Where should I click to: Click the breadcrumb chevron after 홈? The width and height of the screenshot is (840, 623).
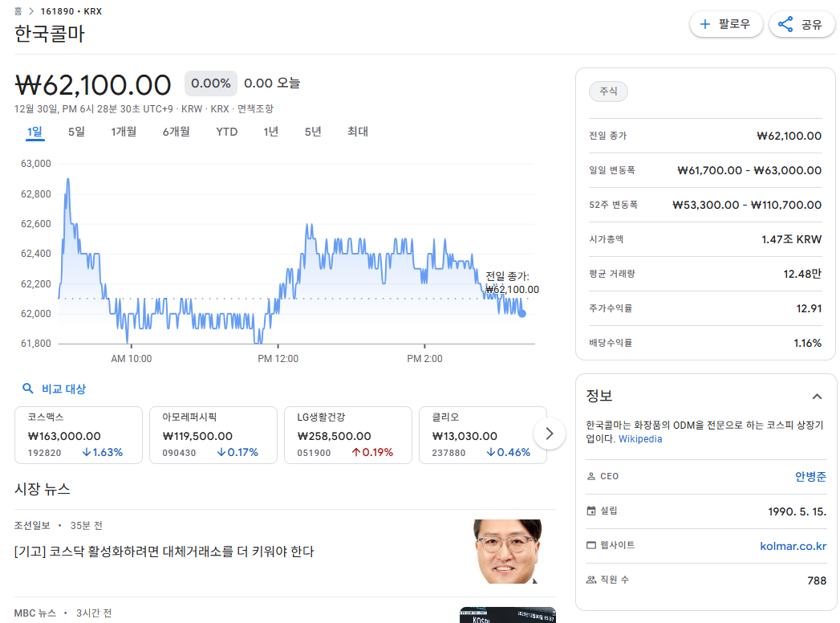tap(31, 11)
